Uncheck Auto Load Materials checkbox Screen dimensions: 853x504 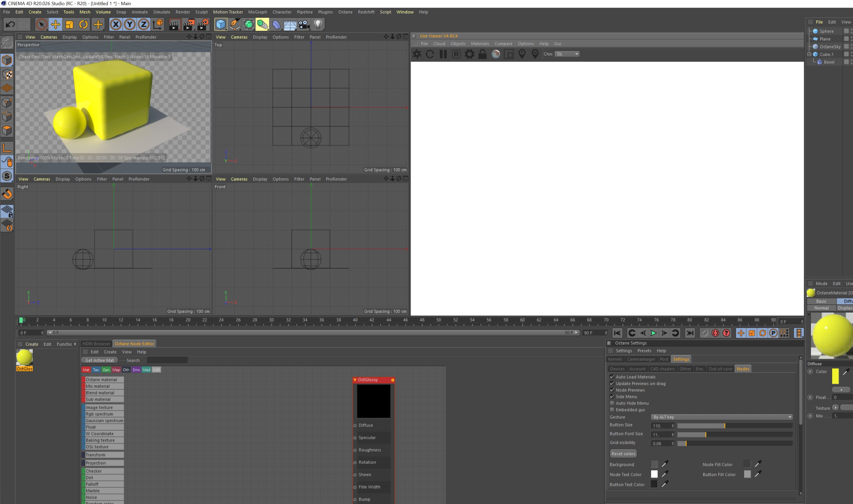coord(612,377)
